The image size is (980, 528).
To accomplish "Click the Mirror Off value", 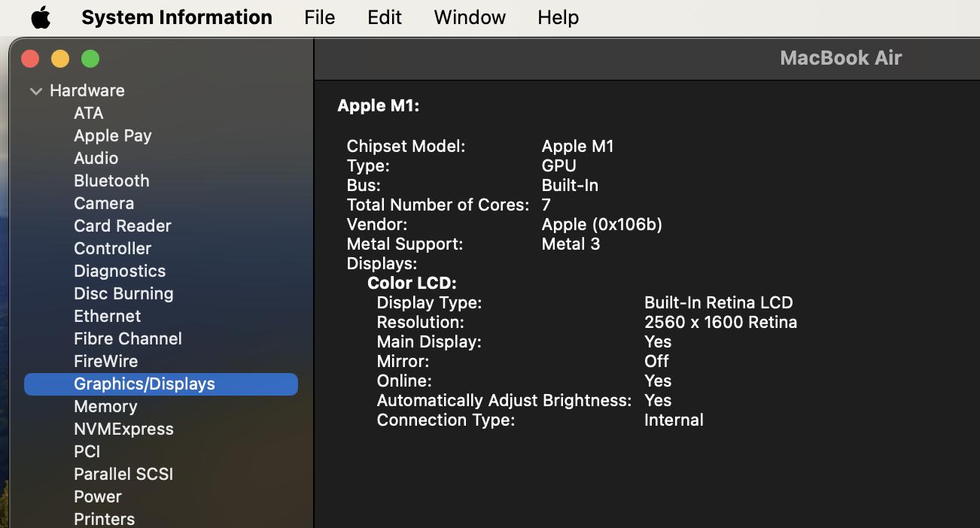I will coord(656,361).
